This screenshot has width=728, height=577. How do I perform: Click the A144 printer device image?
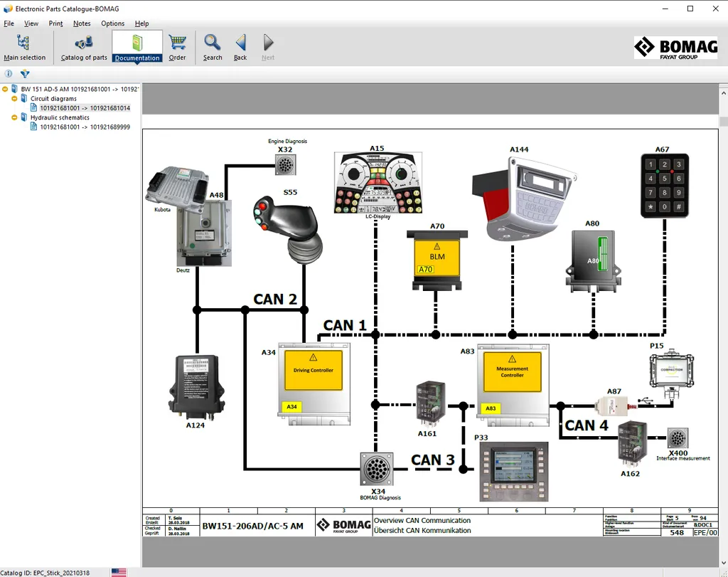click(x=524, y=199)
